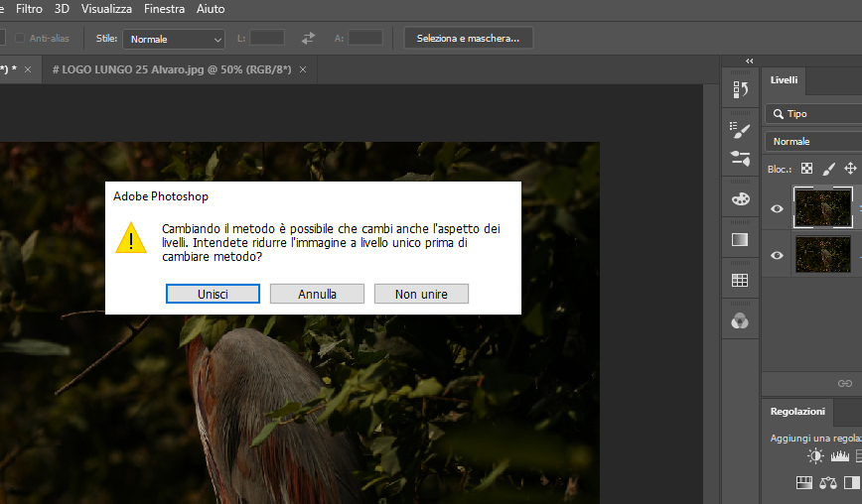
Task: Hide the bottom layer with eye icon
Action: (777, 255)
